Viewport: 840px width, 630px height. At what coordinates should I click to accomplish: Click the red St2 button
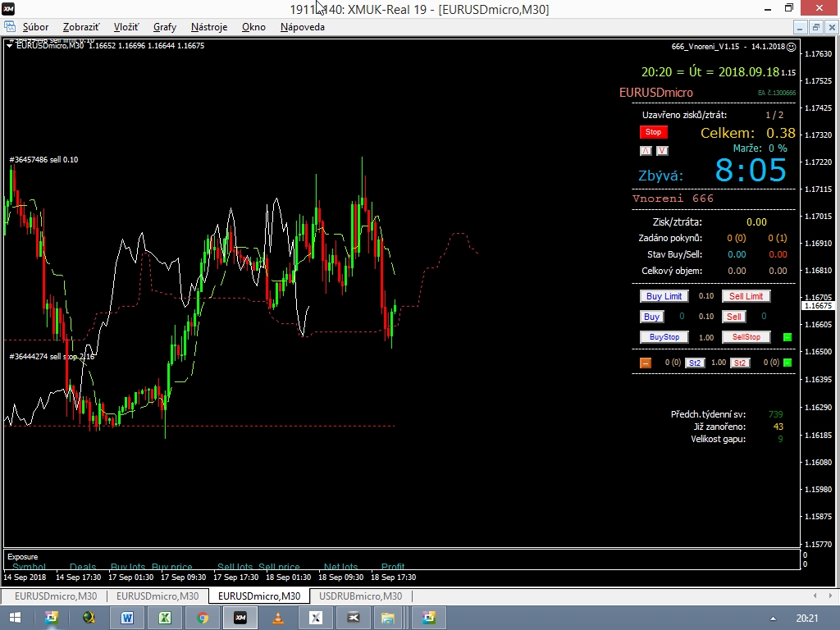(740, 363)
